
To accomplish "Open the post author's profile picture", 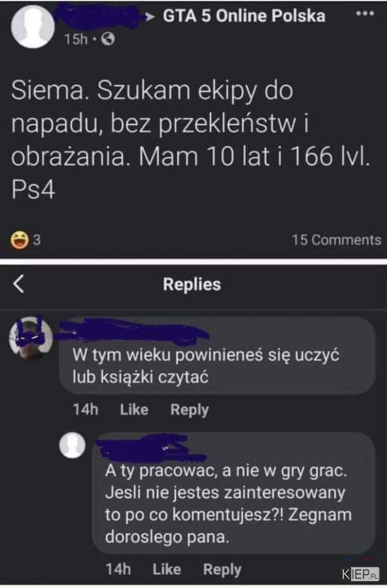I will click(x=32, y=26).
